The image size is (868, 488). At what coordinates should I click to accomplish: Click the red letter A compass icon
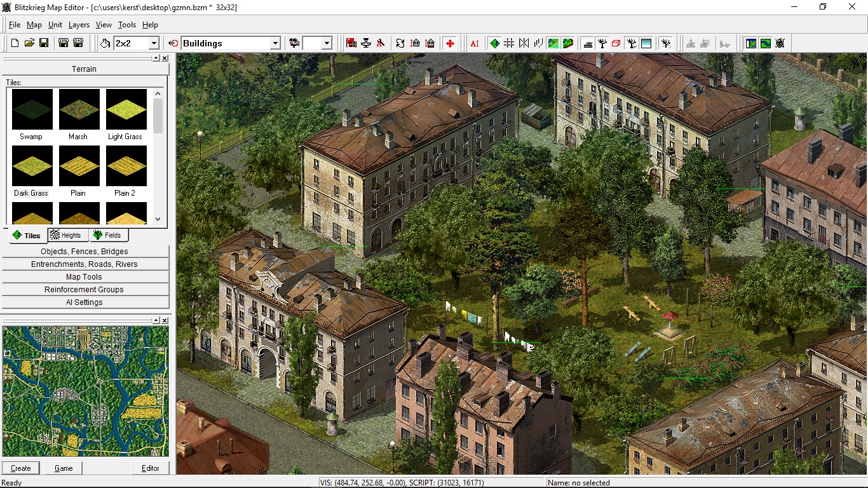click(x=381, y=43)
